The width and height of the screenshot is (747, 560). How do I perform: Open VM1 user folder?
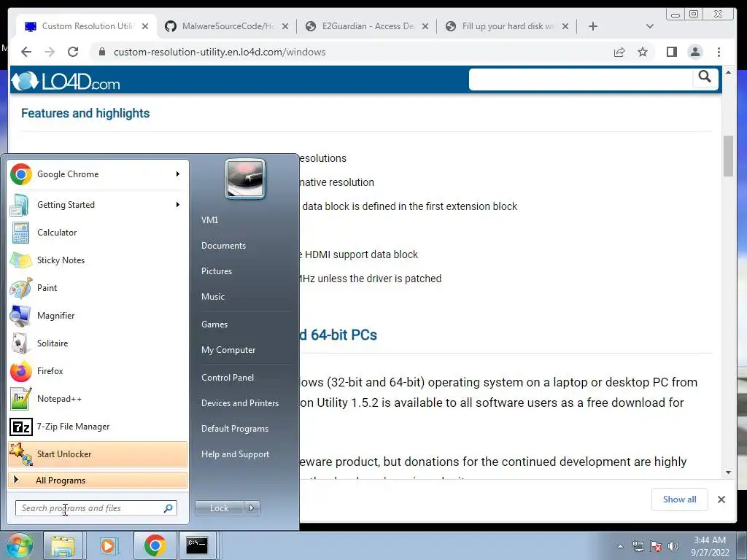pyautogui.click(x=209, y=220)
